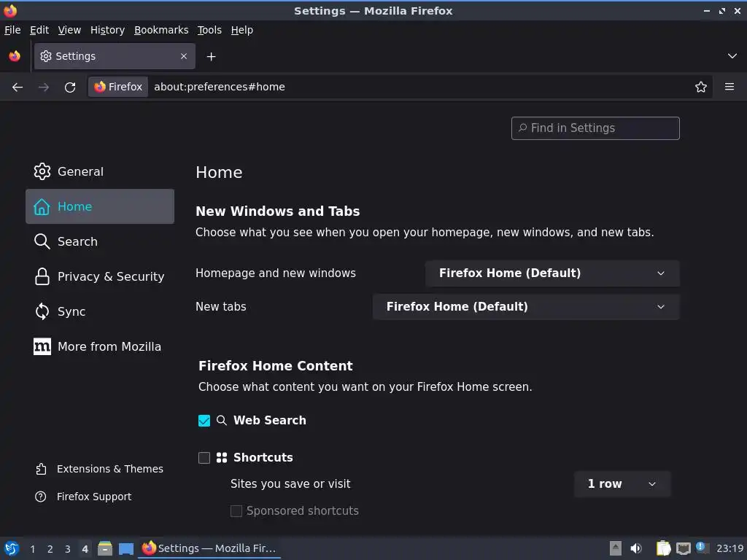This screenshot has width=747, height=560.
Task: Click the Firefox View icon left of tabs
Action: pos(15,56)
